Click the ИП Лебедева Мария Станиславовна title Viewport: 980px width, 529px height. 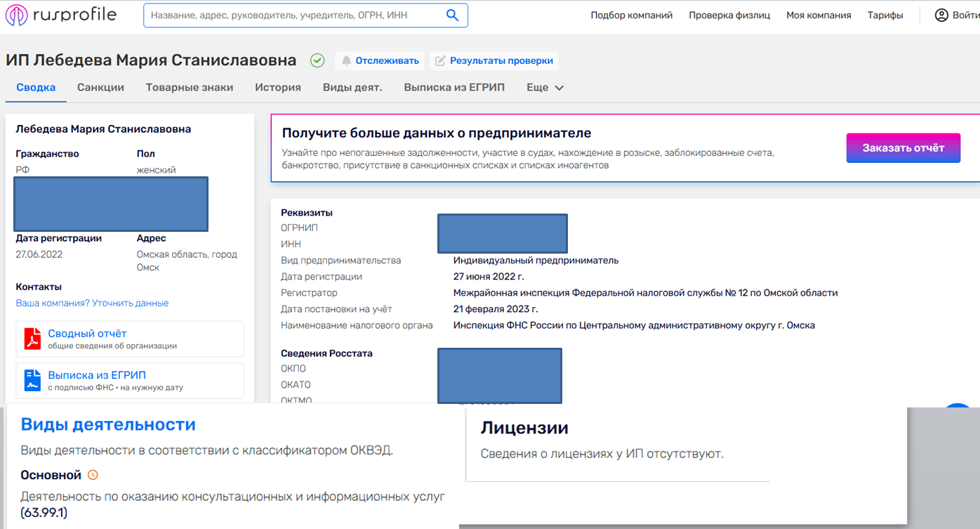tap(151, 60)
